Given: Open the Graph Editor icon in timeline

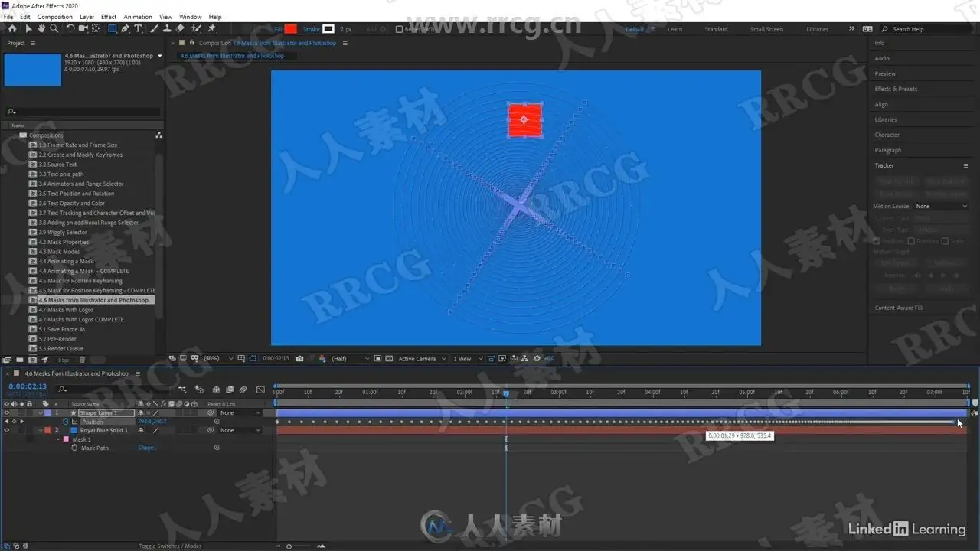Looking at the screenshot, I should coord(260,390).
